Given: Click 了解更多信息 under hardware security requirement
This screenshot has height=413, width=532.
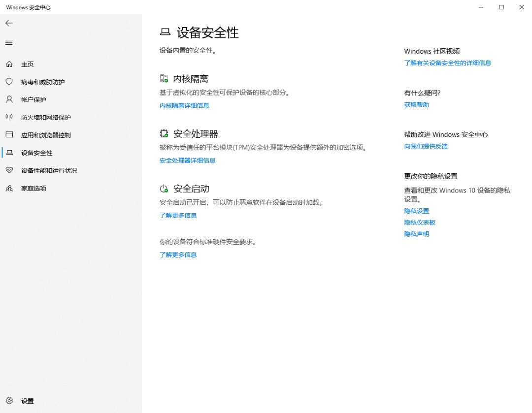Looking at the screenshot, I should (x=178, y=254).
